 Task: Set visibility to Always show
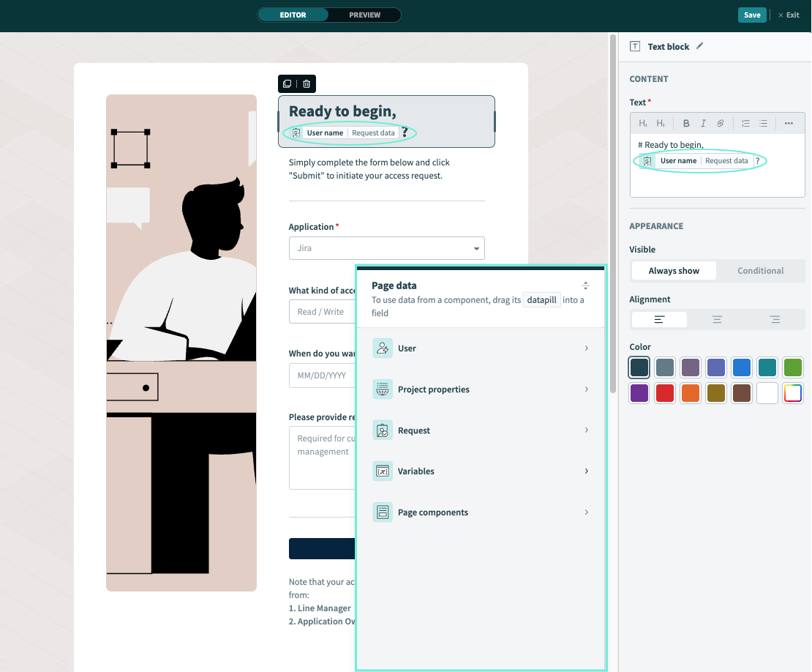tap(674, 271)
